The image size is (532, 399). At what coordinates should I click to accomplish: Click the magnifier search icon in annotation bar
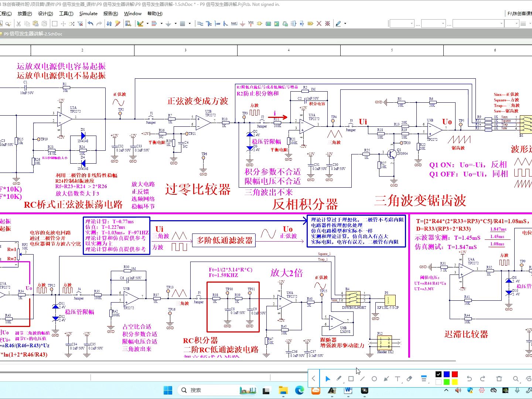pos(516,379)
